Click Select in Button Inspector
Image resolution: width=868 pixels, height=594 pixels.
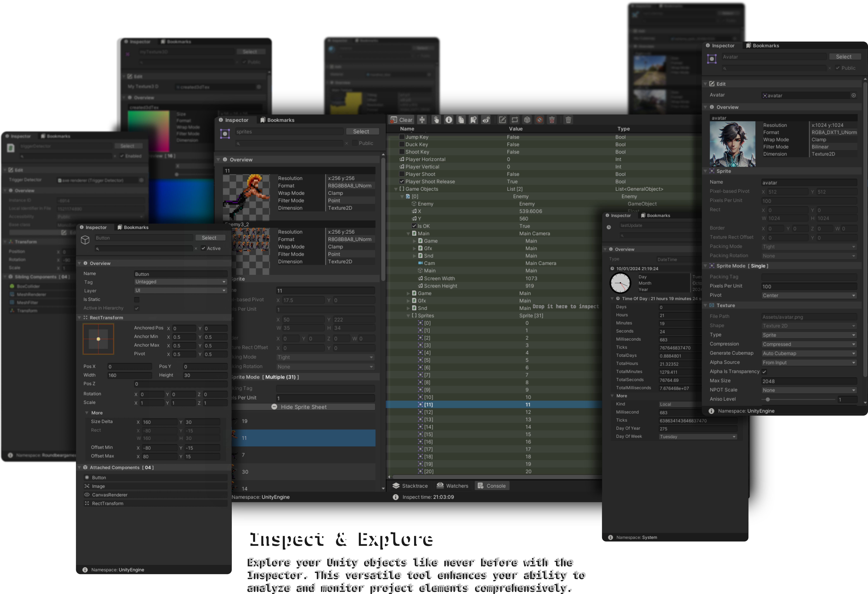coord(210,238)
